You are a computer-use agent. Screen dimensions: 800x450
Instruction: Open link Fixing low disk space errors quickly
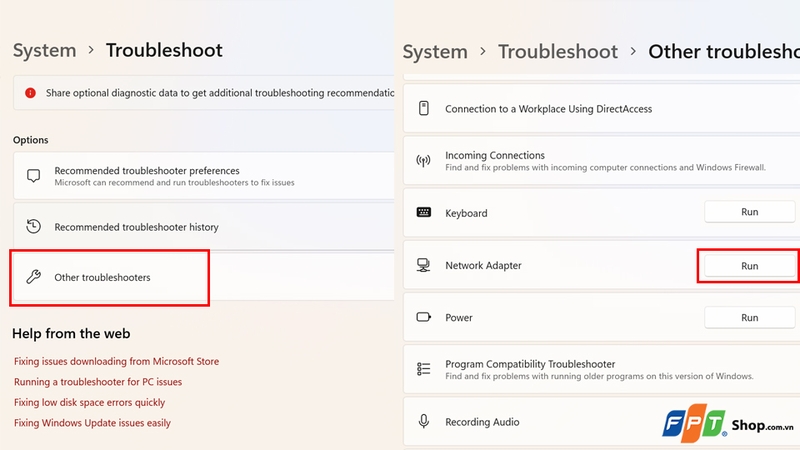[89, 402]
